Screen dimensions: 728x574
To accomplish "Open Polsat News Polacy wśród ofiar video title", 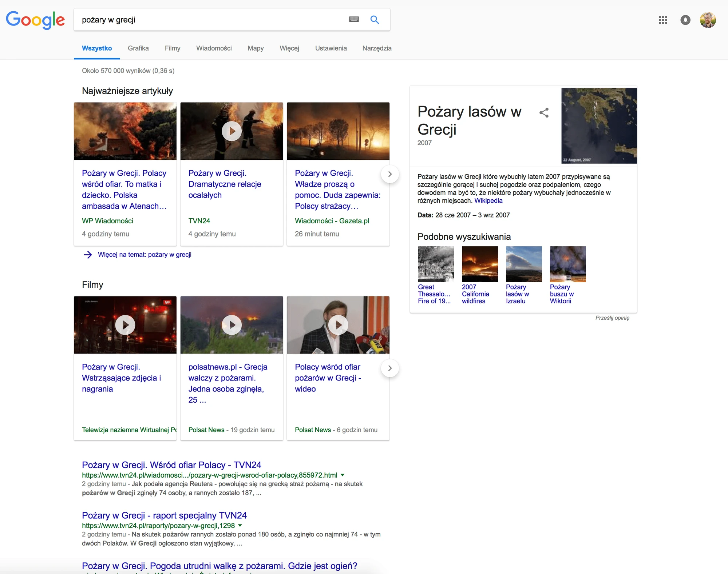I will pos(328,378).
